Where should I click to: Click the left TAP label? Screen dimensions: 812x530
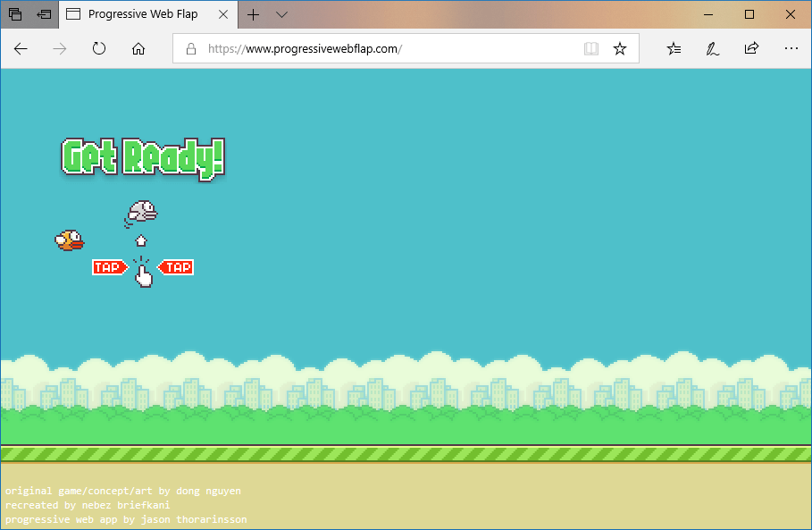point(110,267)
